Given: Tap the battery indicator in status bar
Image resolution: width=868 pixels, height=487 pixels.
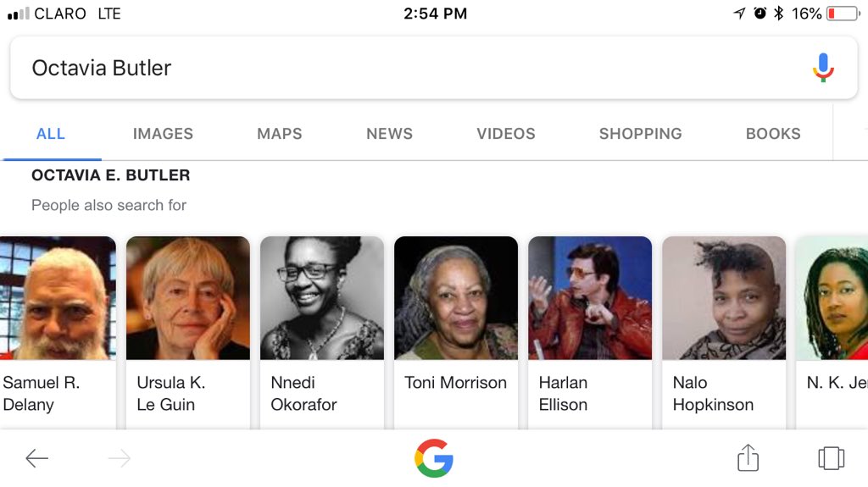Looking at the screenshot, I should pos(843,14).
